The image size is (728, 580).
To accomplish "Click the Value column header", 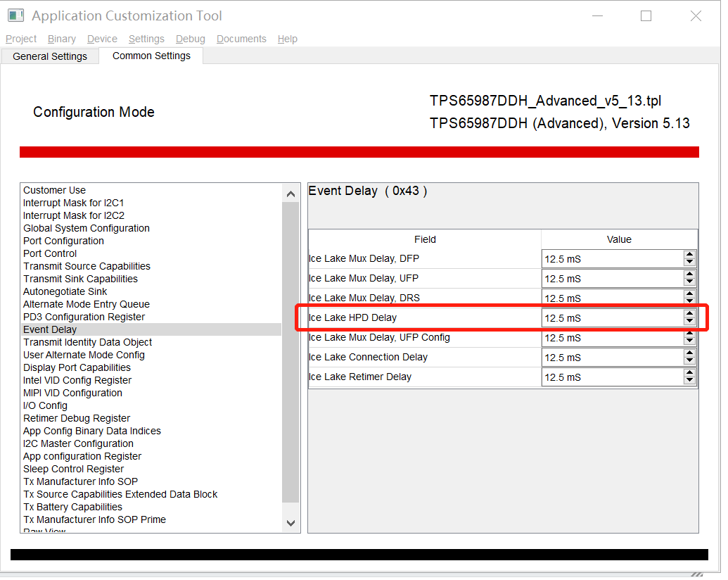I will tap(619, 239).
